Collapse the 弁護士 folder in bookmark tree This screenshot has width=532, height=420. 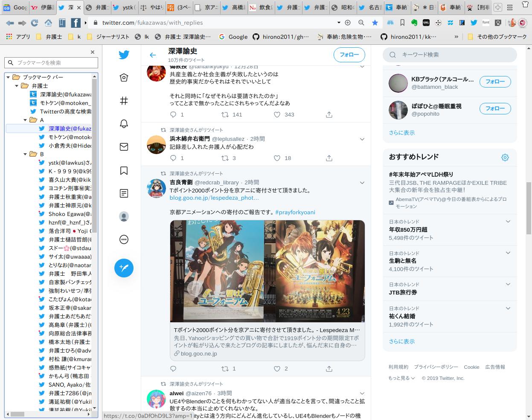pos(17,86)
